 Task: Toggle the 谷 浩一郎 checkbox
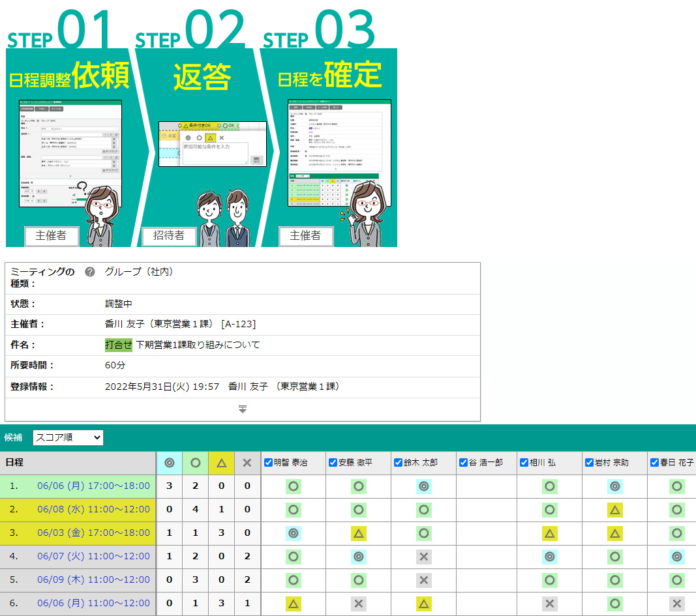[x=464, y=463]
